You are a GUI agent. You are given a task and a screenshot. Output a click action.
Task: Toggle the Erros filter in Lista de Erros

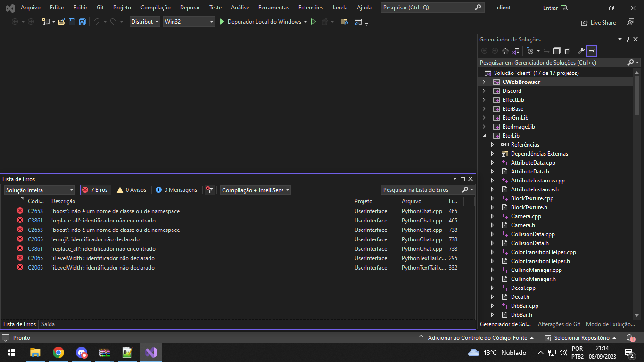click(95, 190)
